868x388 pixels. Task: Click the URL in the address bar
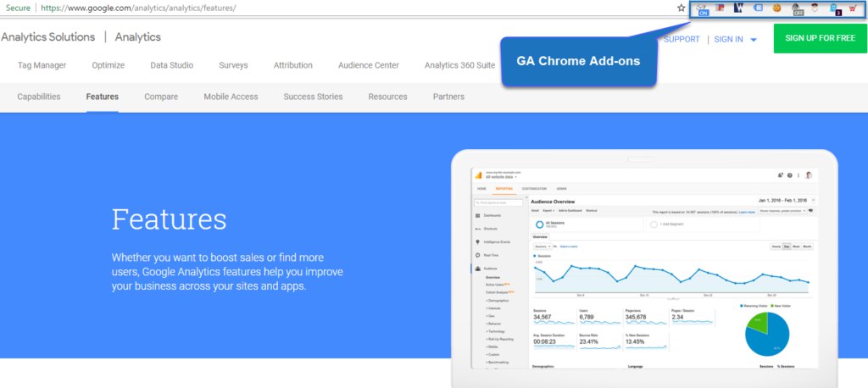[x=138, y=8]
